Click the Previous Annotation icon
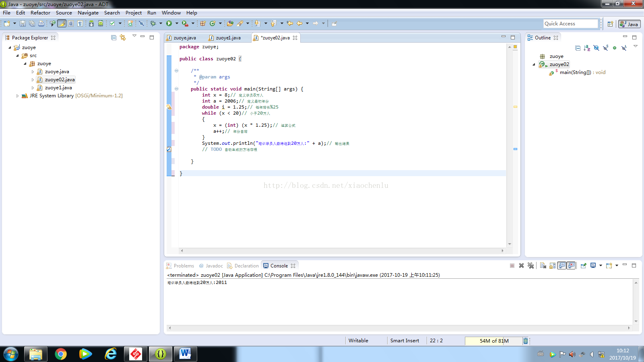The image size is (644, 362). pyautogui.click(x=273, y=23)
